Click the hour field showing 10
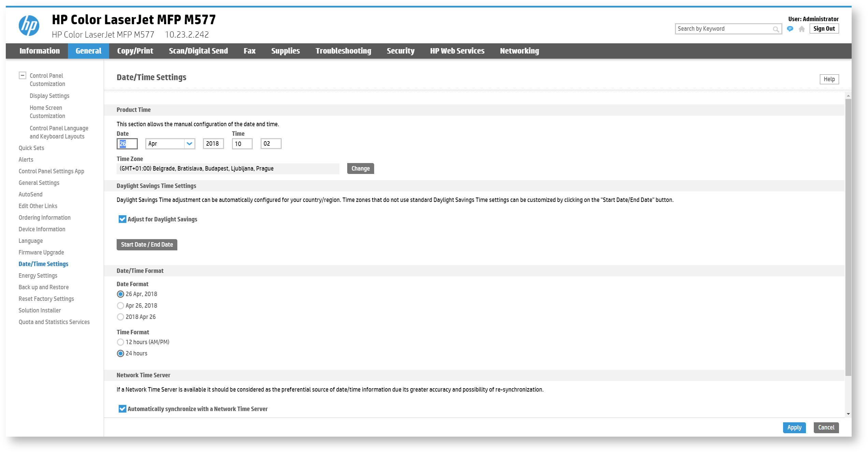Viewport: 868px width, 453px height. coord(242,144)
